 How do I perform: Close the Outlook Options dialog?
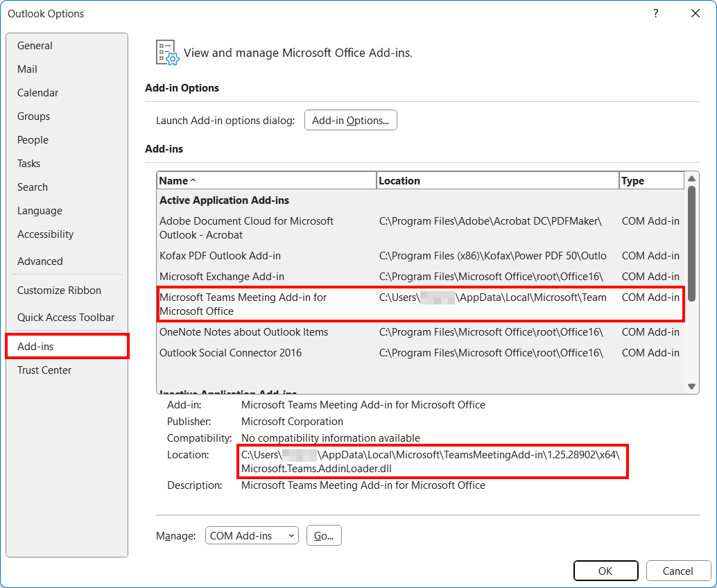(696, 14)
